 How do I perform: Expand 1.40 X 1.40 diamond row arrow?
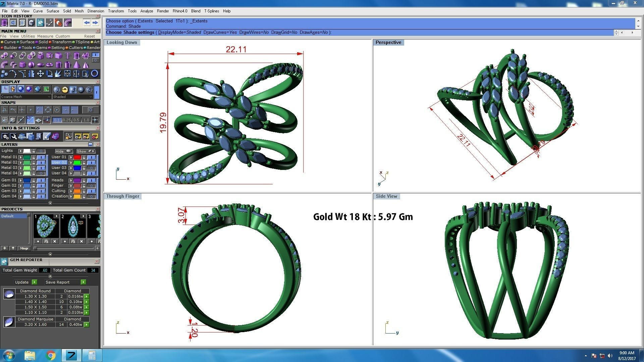pyautogui.click(x=87, y=302)
